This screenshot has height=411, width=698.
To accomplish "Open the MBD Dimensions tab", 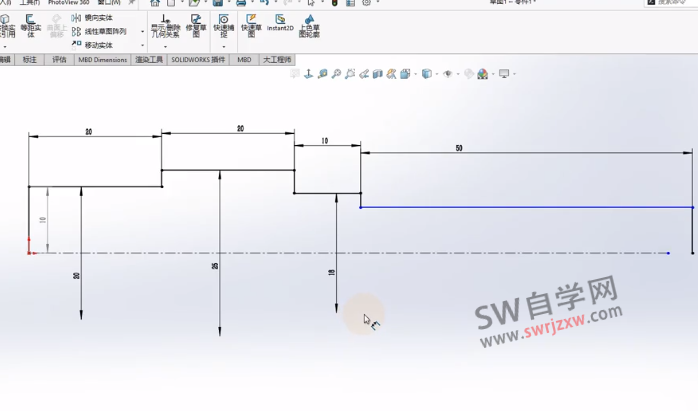I will point(102,60).
